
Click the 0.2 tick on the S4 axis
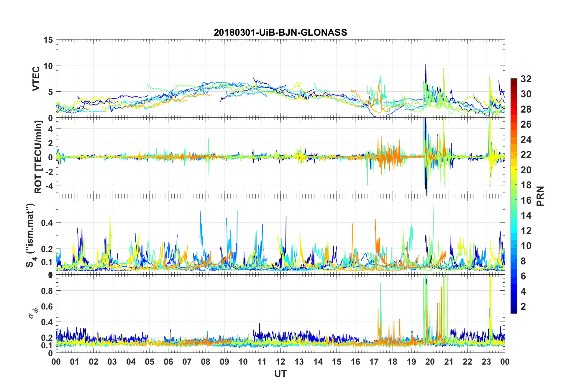tap(47, 249)
